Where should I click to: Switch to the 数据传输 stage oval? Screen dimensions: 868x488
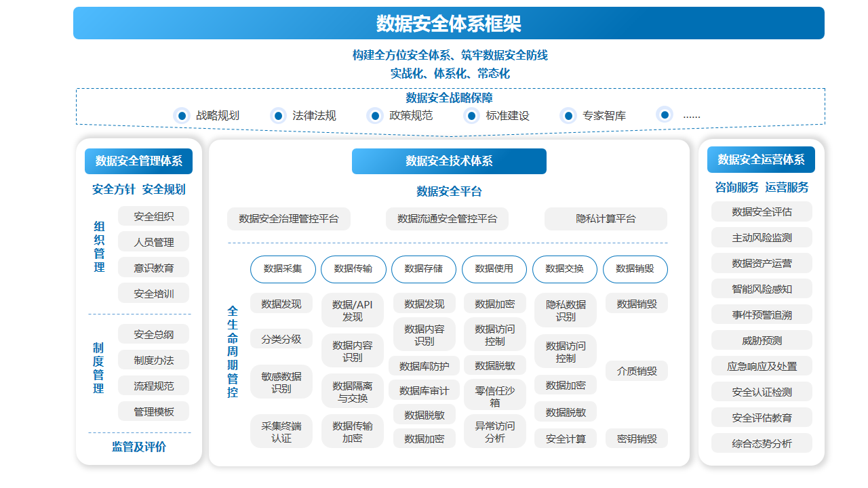pyautogui.click(x=353, y=269)
